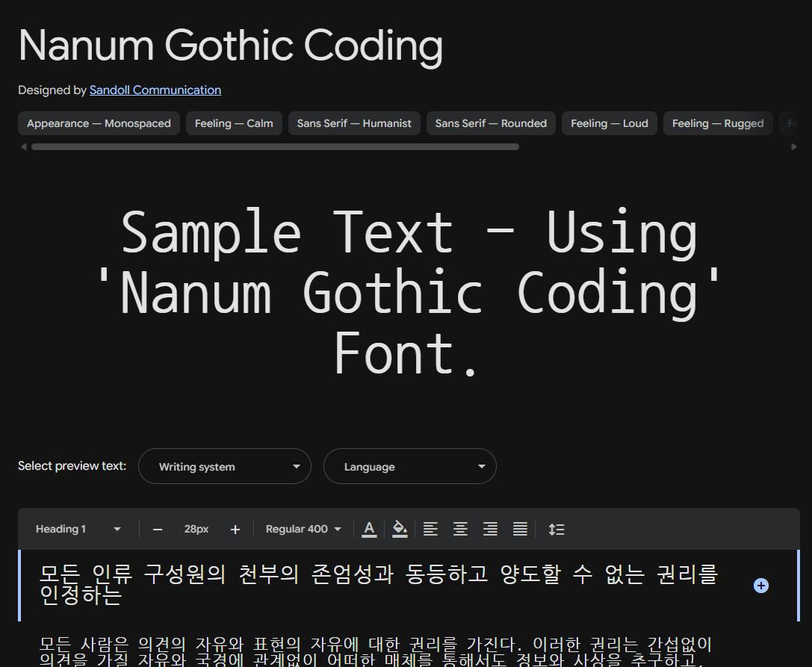Increase font size with plus button
The image size is (812, 667).
(235, 530)
